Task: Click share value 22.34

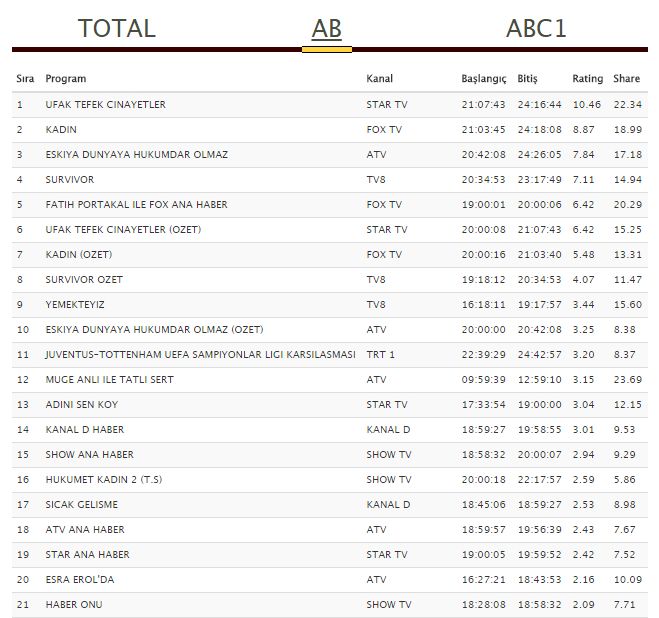Action: pyautogui.click(x=628, y=105)
